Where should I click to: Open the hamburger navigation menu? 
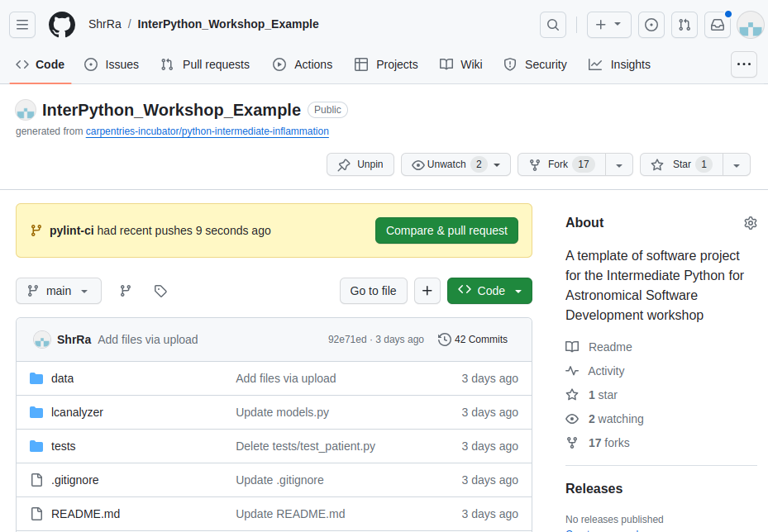click(x=22, y=25)
